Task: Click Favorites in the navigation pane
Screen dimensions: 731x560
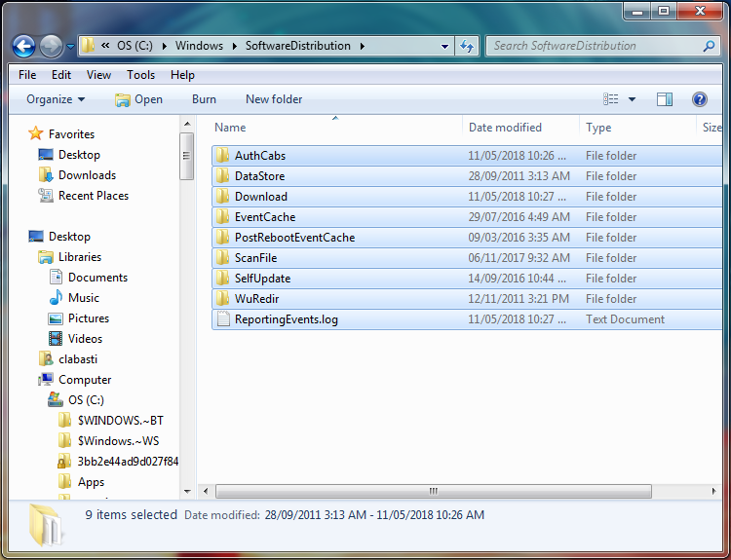Action: tap(61, 134)
